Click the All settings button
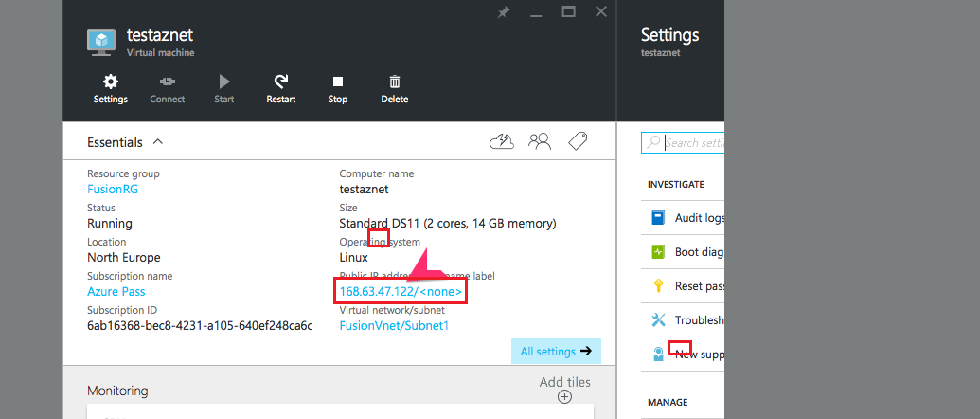The width and height of the screenshot is (980, 419). pyautogui.click(x=556, y=352)
